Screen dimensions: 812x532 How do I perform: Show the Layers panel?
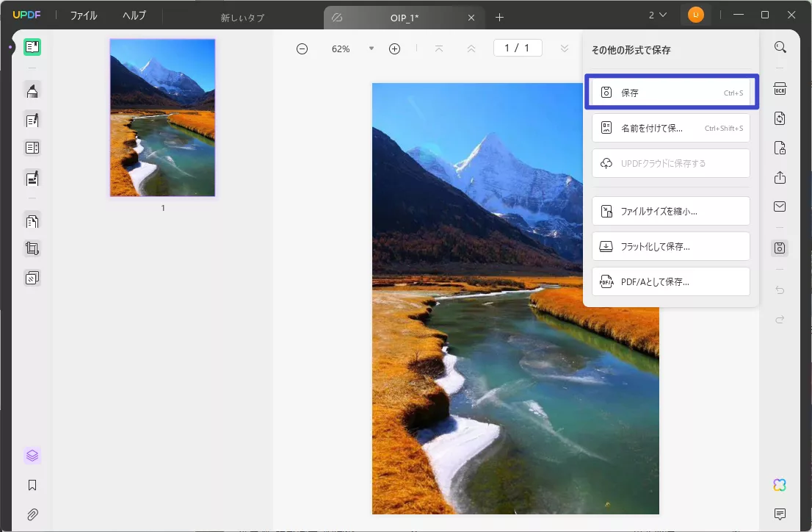click(32, 456)
